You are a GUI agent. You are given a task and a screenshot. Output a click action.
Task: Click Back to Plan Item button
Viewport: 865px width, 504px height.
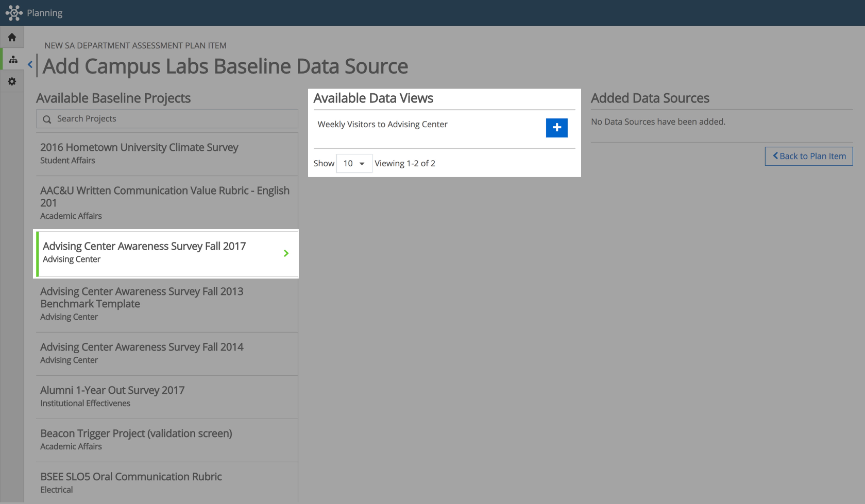[808, 156]
